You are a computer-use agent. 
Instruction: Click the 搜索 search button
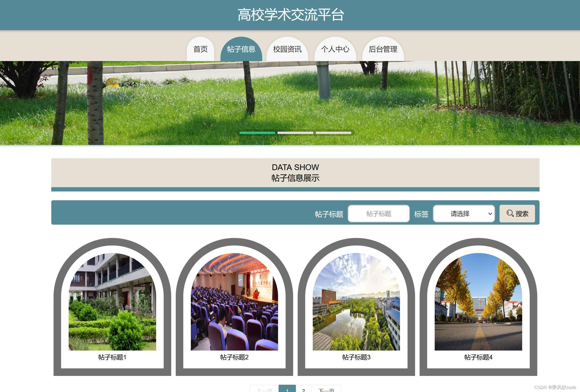point(517,214)
